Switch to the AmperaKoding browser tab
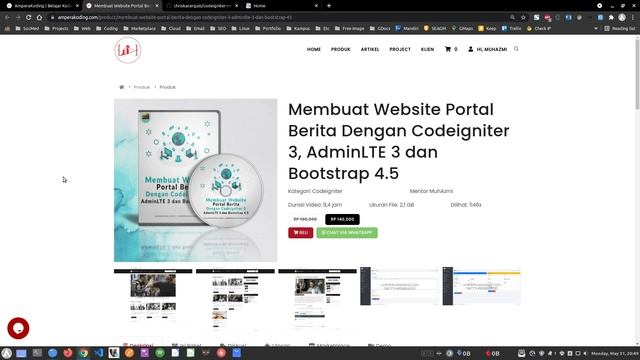Screen dimensions: 640x360 42,6
